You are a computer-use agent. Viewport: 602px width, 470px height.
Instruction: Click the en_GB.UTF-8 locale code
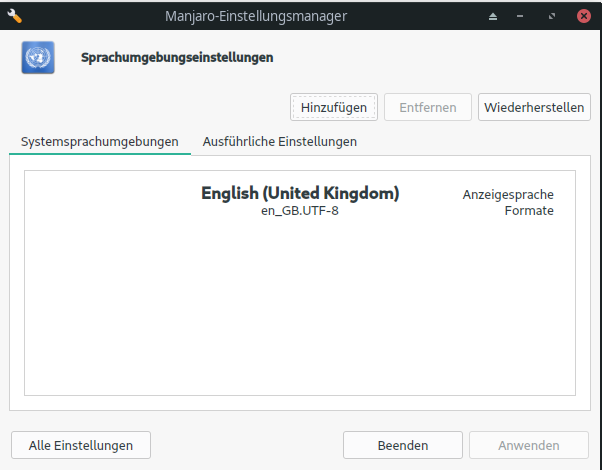coord(300,211)
